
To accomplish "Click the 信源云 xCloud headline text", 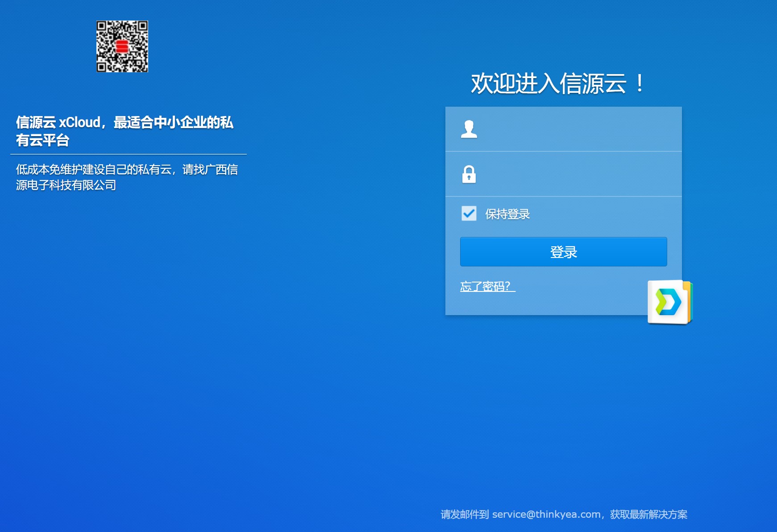I will 125,131.
